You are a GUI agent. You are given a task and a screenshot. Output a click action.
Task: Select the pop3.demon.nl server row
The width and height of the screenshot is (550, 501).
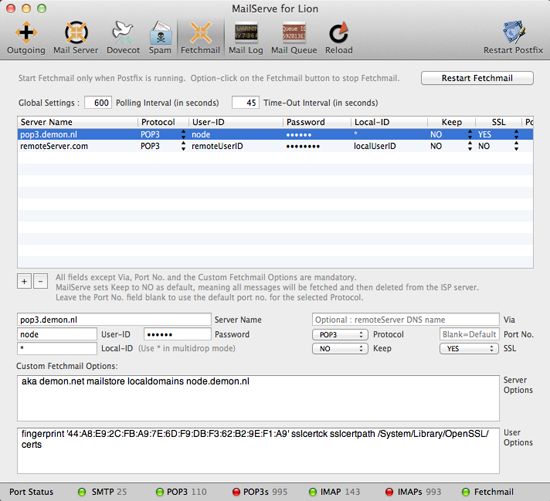[275, 134]
